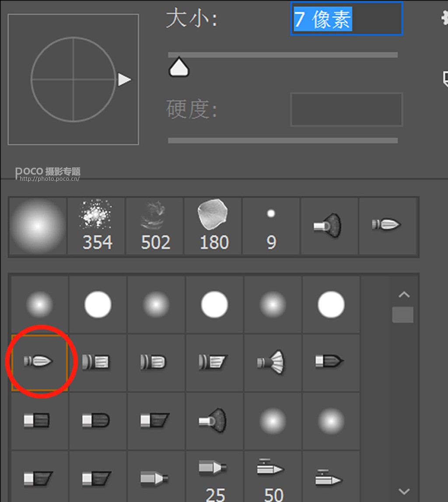Select the 354 splatter brush in recent row
448x502 pixels.
96,226
